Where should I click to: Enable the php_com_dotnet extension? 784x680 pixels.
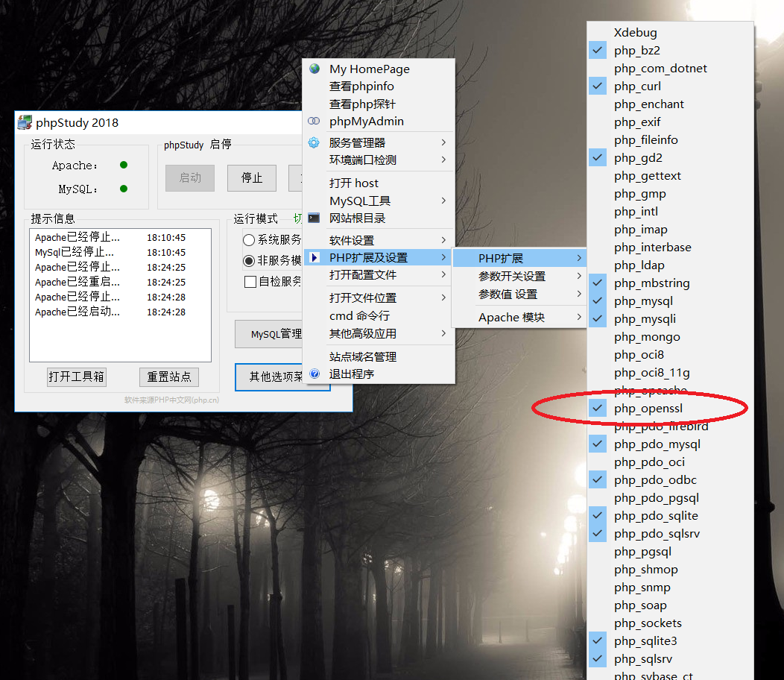pyautogui.click(x=670, y=69)
